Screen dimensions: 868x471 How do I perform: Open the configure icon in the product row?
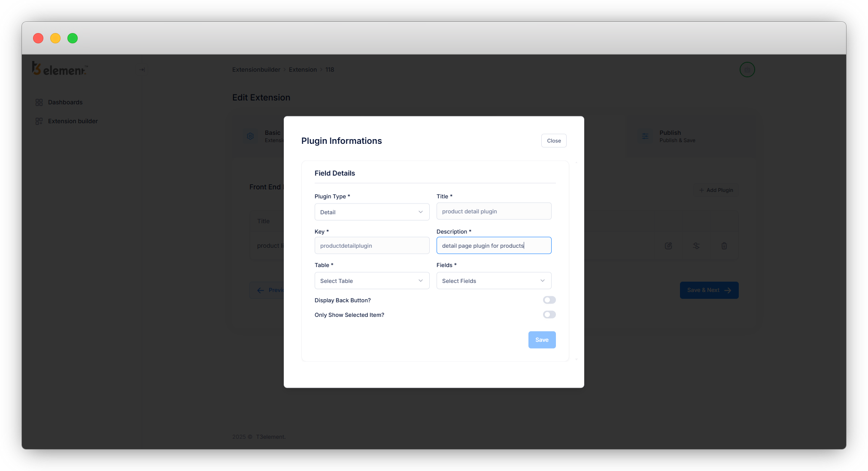click(696, 246)
